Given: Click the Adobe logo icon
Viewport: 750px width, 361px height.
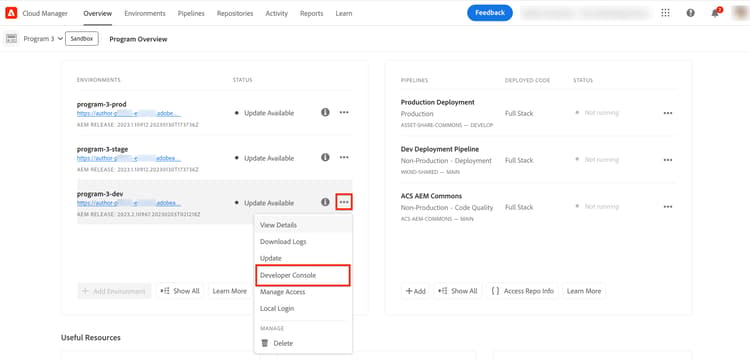Looking at the screenshot, I should (x=11, y=13).
